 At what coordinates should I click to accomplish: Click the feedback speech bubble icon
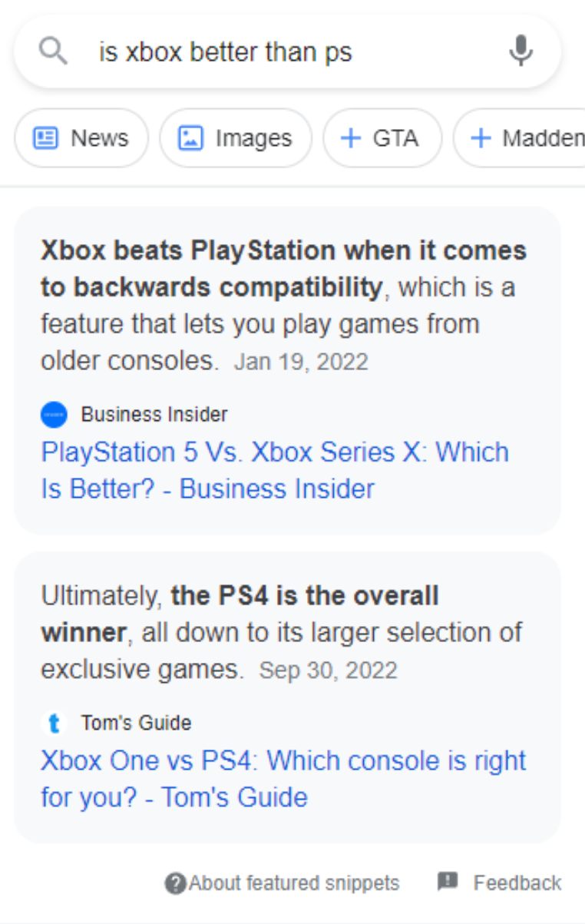point(448,882)
